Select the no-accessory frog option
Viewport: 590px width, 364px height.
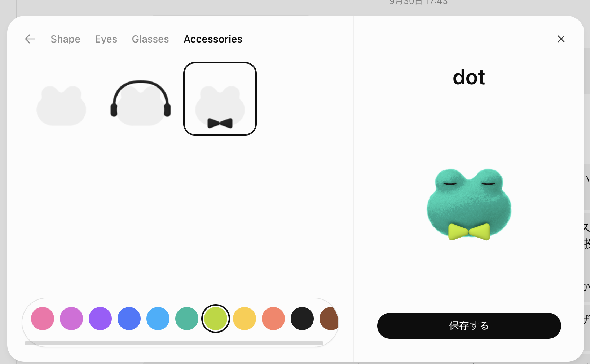coord(61,99)
